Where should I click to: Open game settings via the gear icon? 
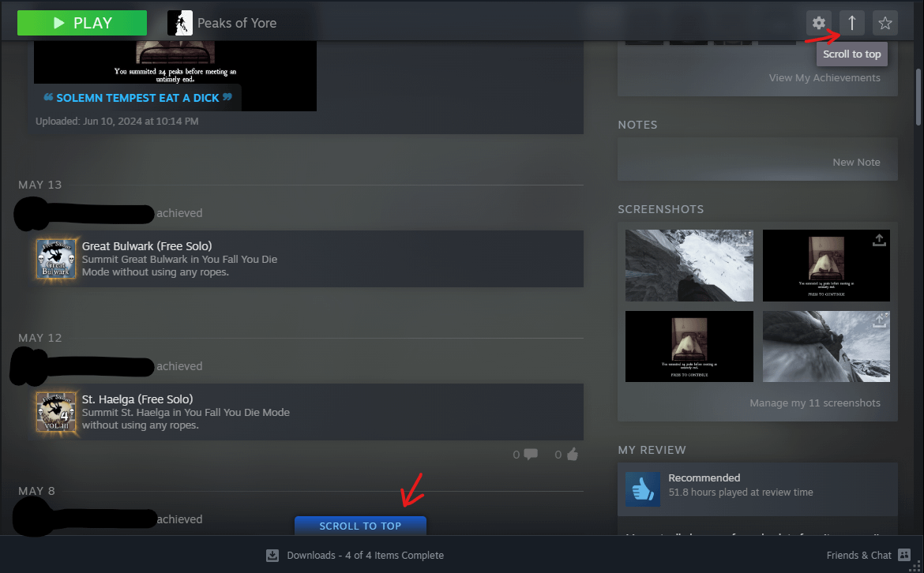pyautogui.click(x=819, y=23)
